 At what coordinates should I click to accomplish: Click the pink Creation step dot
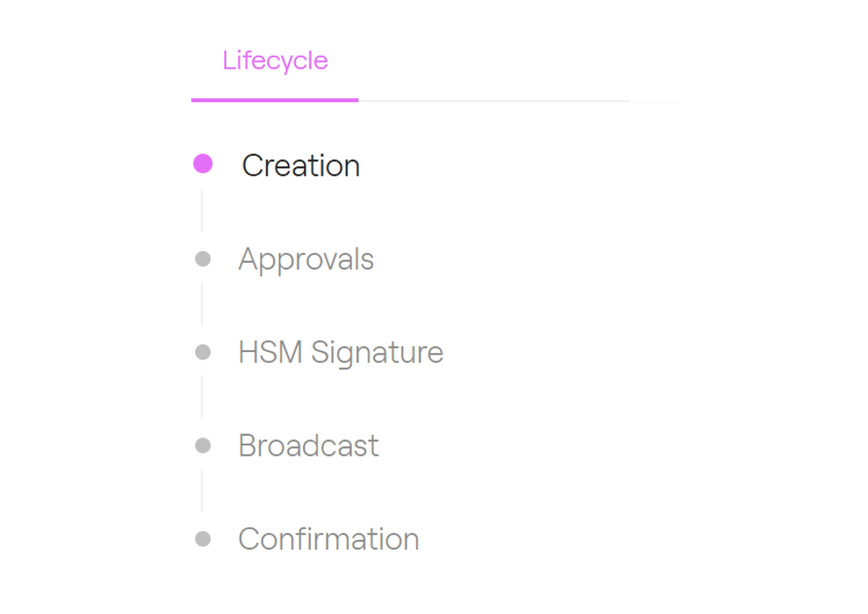coord(203,164)
